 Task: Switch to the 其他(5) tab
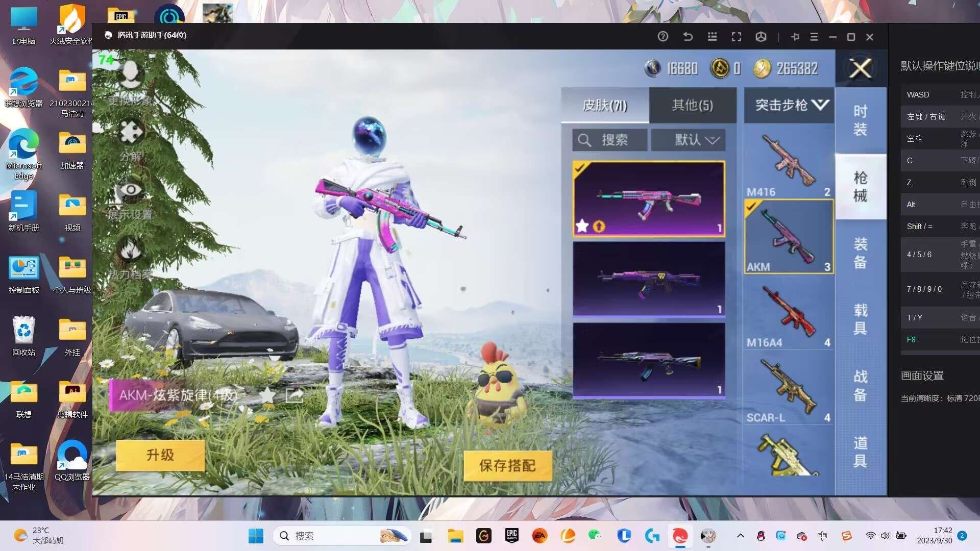point(693,105)
